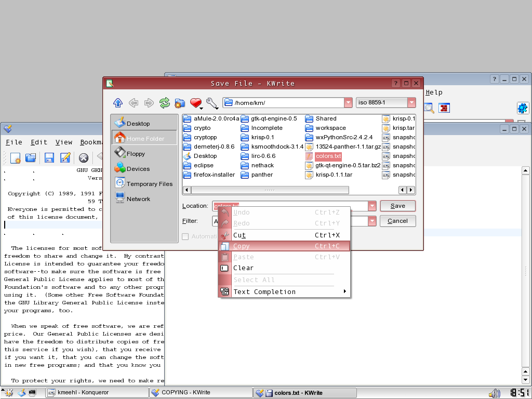Open the configure wrench menu
Viewport: 532px width, 399px height.
(x=212, y=103)
